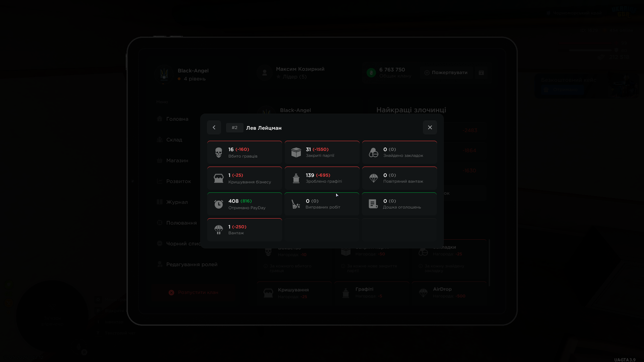The height and width of the screenshot is (362, 644).
Task: Click the red (-160) penalty value
Action: [x=242, y=149]
